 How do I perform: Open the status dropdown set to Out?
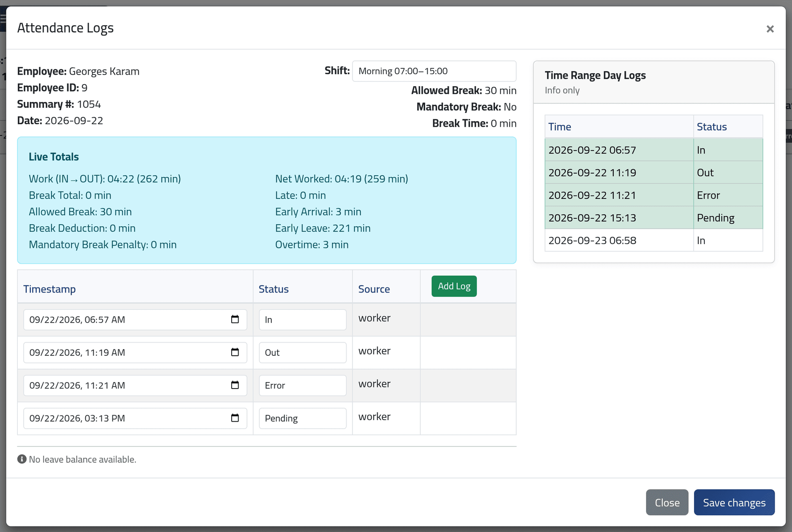click(x=302, y=352)
